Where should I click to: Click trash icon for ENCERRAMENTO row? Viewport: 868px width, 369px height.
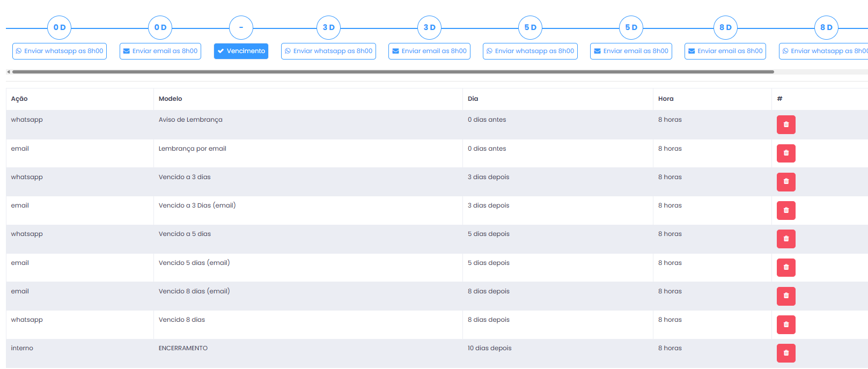(785, 353)
